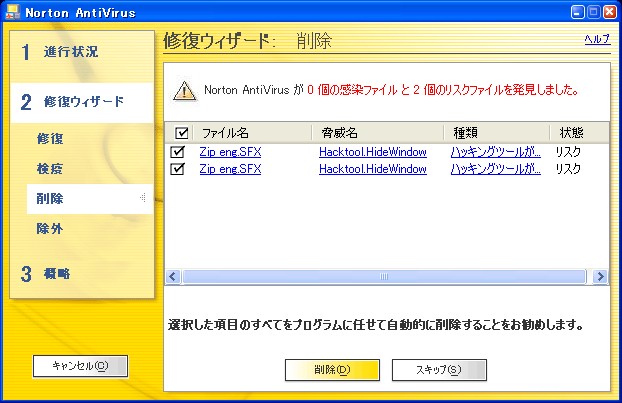The image size is (622, 403).
Task: Open the ヘルプ link
Action: (596, 39)
